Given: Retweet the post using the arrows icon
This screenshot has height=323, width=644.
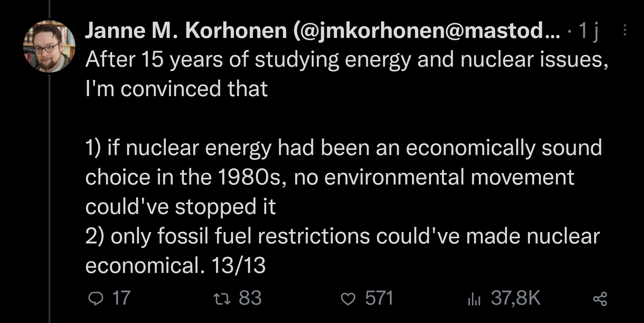Looking at the screenshot, I should click(x=223, y=299).
